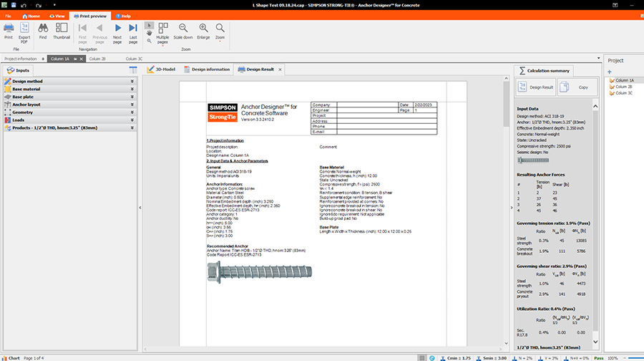Image resolution: width=644 pixels, height=361 pixels.
Task: Collapse the left Inputs panel arrow
Action: [140, 208]
